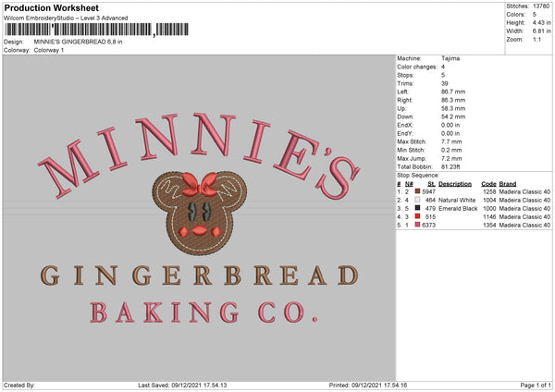The image size is (555, 392).
Task: Click the Trims value 39
Action: pyautogui.click(x=445, y=83)
